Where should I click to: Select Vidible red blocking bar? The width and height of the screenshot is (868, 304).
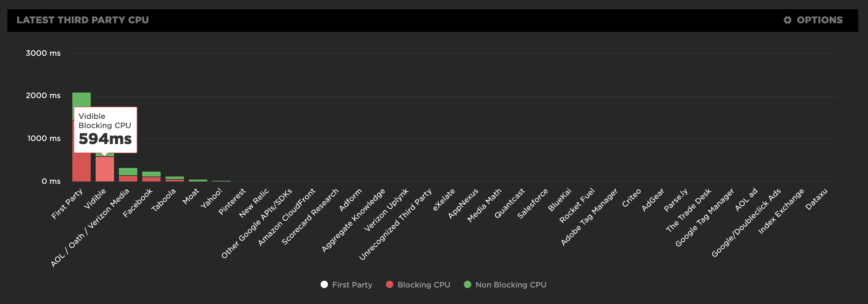[105, 169]
